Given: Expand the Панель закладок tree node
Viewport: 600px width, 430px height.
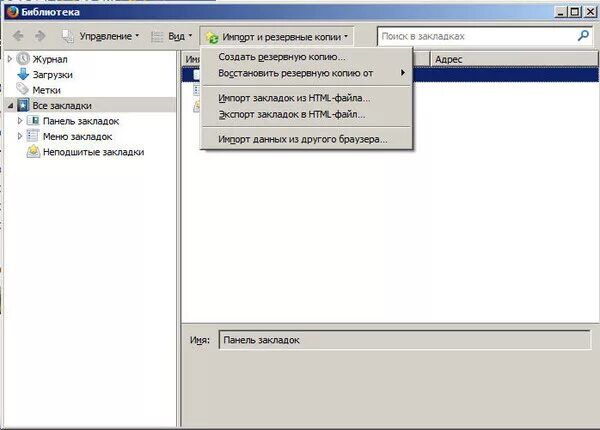Looking at the screenshot, I should coord(20,121).
